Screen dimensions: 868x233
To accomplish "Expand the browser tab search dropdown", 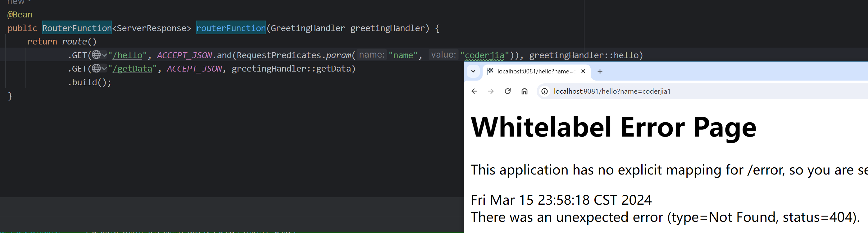I will click(473, 71).
